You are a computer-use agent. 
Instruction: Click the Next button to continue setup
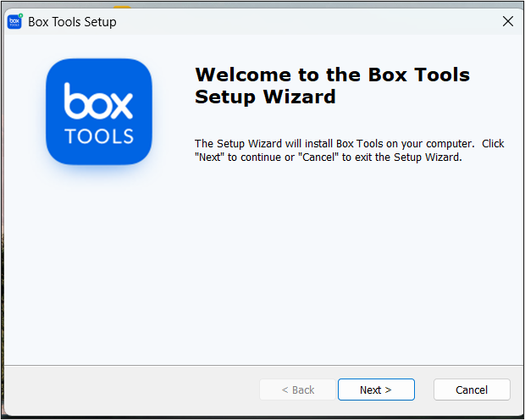[376, 390]
